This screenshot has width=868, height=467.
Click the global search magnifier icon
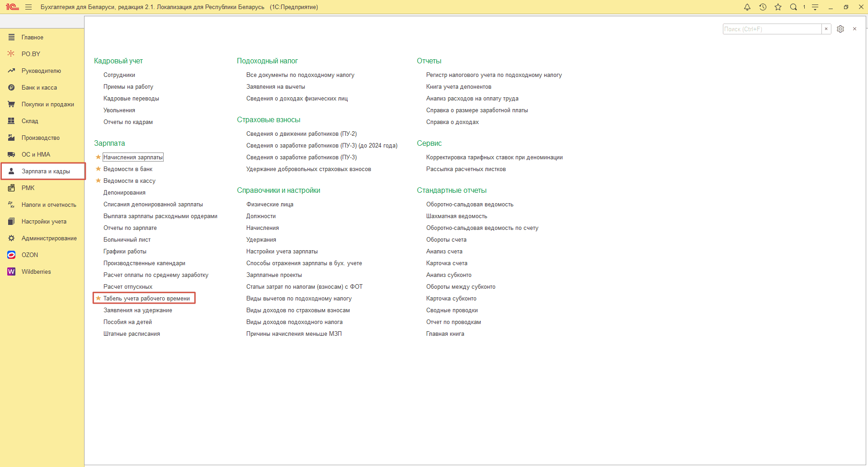pyautogui.click(x=793, y=7)
